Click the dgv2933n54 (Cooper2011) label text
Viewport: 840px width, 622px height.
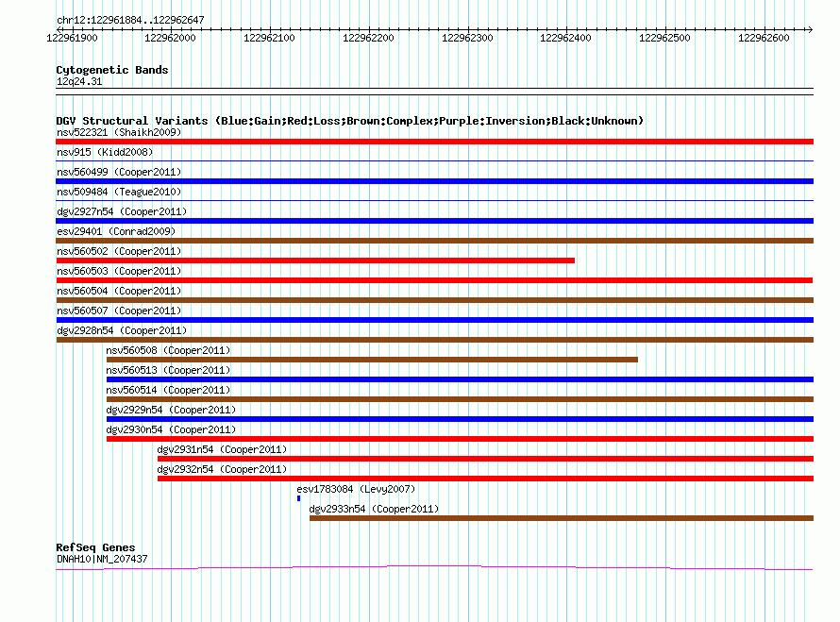[374, 509]
